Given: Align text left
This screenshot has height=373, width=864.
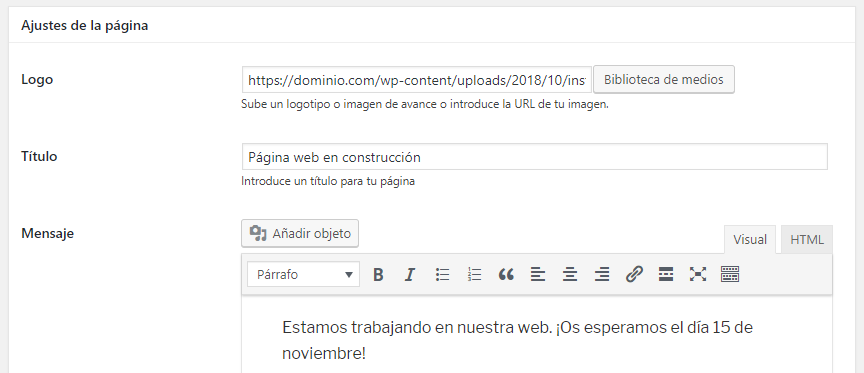Looking at the screenshot, I should 538,274.
